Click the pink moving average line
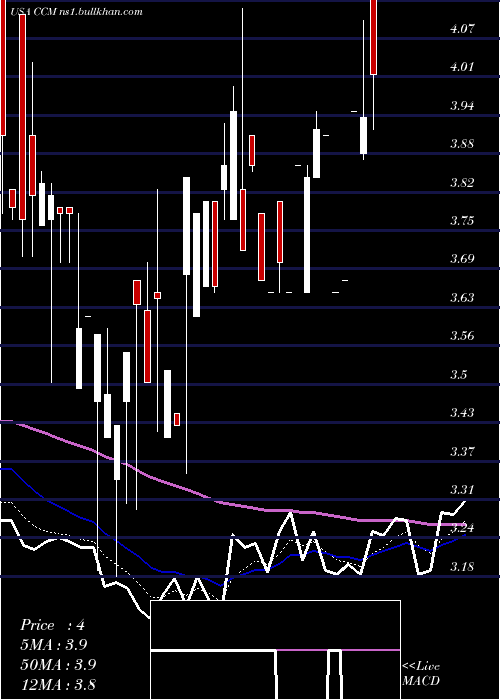 232,504
